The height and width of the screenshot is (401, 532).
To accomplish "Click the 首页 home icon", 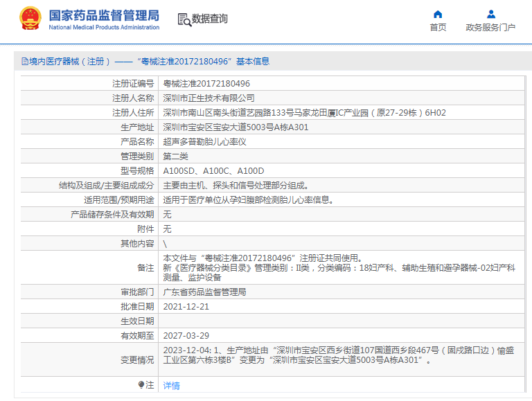I will point(438,15).
